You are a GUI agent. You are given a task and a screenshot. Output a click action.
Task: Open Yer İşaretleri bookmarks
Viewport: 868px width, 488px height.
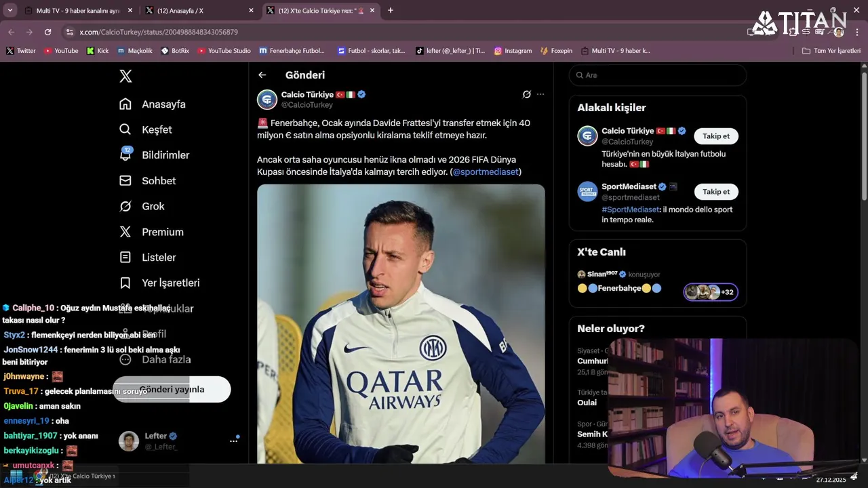click(x=159, y=283)
